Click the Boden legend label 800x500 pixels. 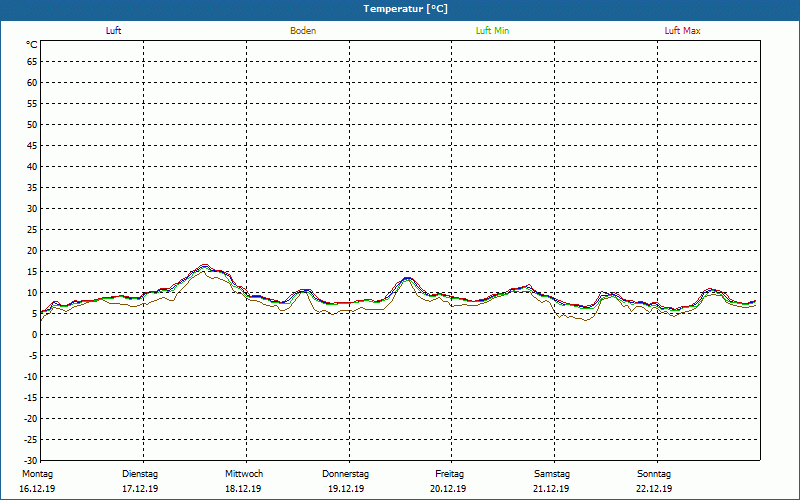(x=303, y=31)
